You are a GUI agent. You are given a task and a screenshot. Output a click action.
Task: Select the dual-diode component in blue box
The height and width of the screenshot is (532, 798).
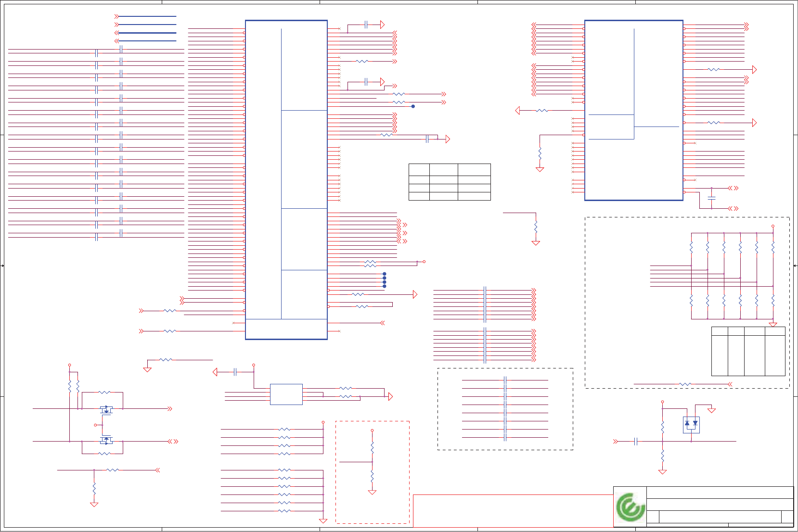pos(691,424)
